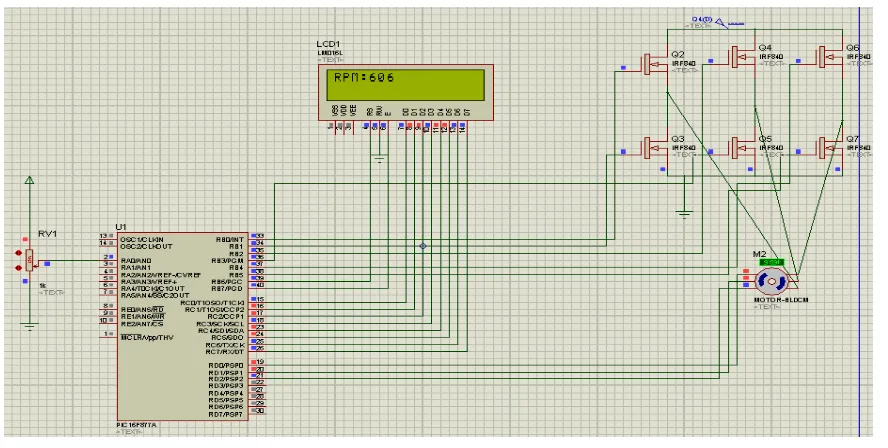The width and height of the screenshot is (888, 448).
Task: Click the MOTOR-BLDCM label under the motor
Action: (x=780, y=300)
